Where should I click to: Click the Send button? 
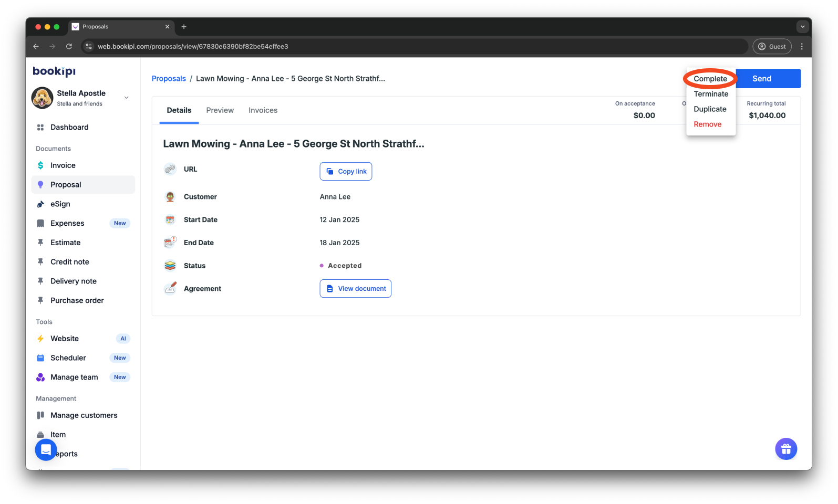pos(768,79)
